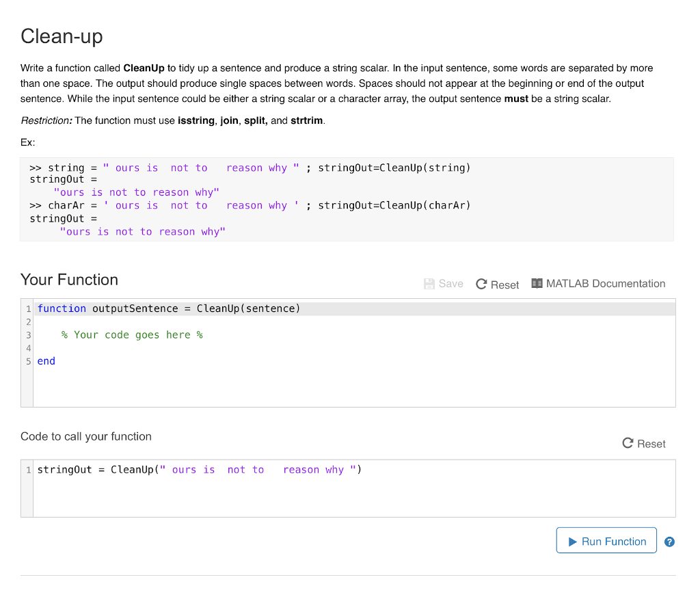Place cursor on the function definition line
Viewport: 700px width, 597px height.
point(167,308)
